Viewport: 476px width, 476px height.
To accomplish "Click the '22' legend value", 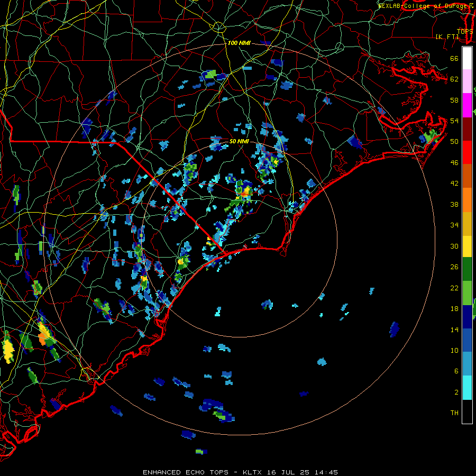I will click(454, 288).
